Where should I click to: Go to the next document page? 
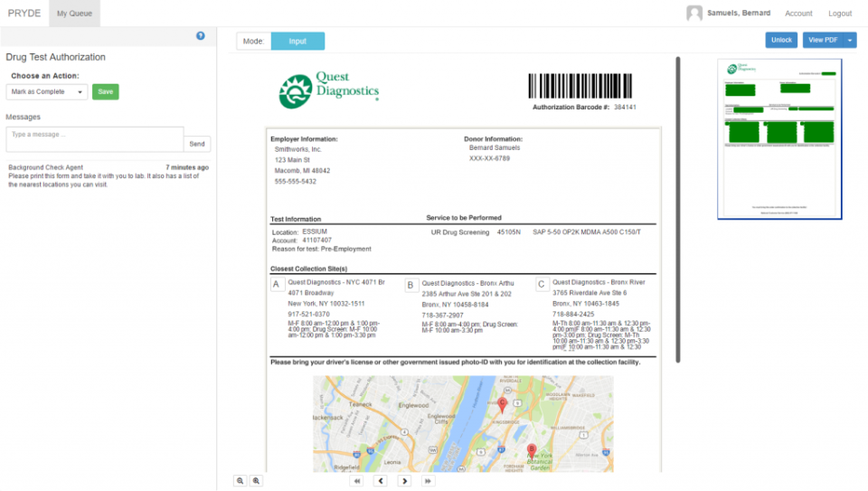404,481
